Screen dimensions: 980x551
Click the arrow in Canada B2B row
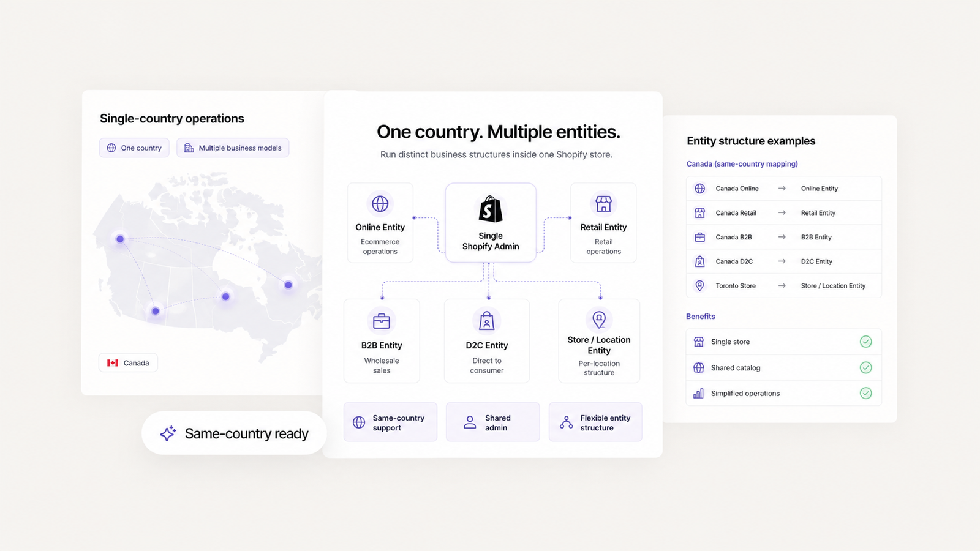pos(782,237)
